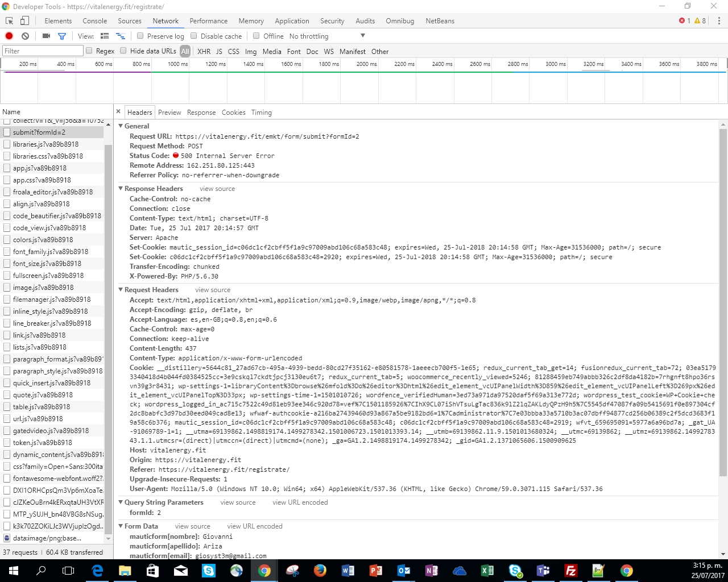This screenshot has width=728, height=582.
Task: Click the yellow warning count indicator
Action: pos(700,21)
